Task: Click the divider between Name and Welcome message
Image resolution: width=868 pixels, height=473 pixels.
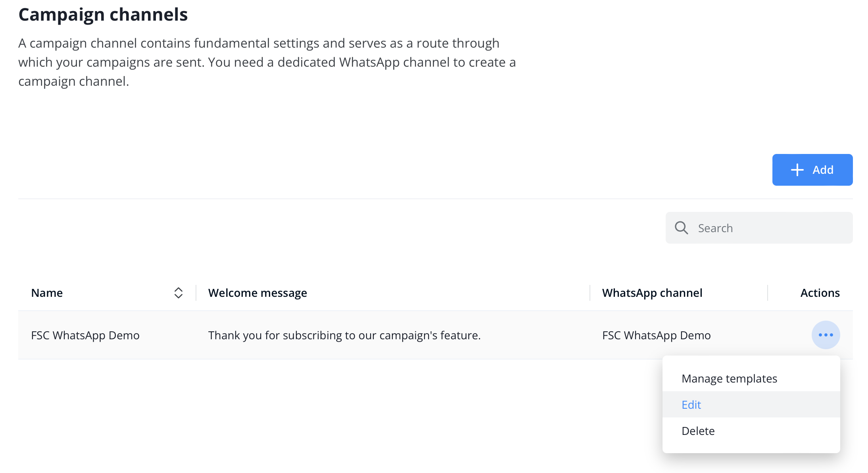Action: (196, 293)
